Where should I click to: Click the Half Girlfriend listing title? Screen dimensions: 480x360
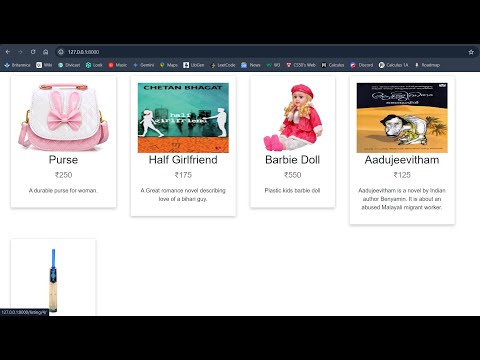183,160
